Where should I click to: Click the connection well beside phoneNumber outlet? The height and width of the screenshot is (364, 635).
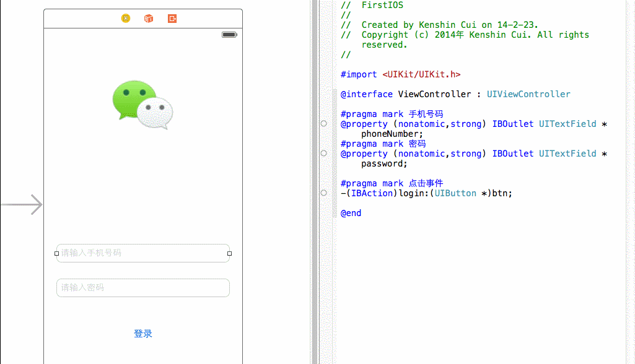[323, 123]
